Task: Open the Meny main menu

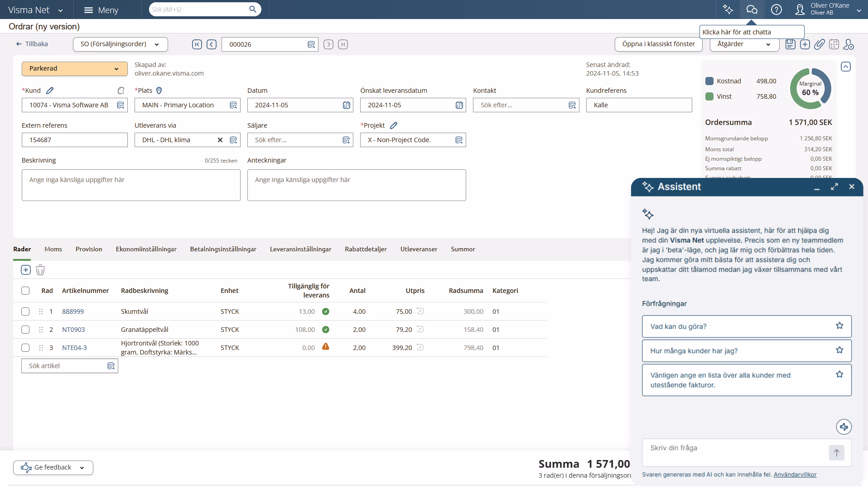Action: coord(101,10)
